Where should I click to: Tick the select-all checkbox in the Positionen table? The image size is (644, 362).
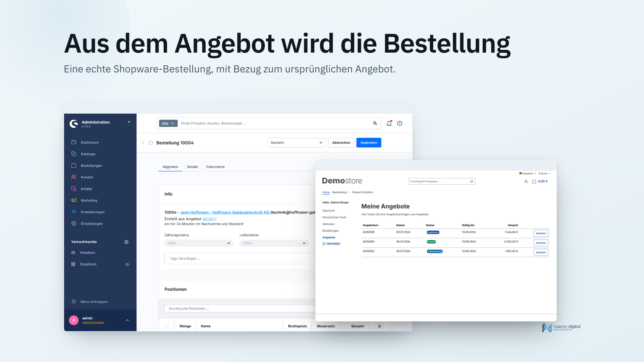pos(167,326)
